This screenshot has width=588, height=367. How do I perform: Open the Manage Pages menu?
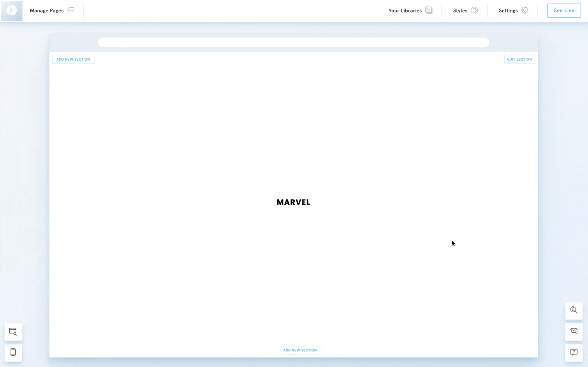[x=47, y=11]
